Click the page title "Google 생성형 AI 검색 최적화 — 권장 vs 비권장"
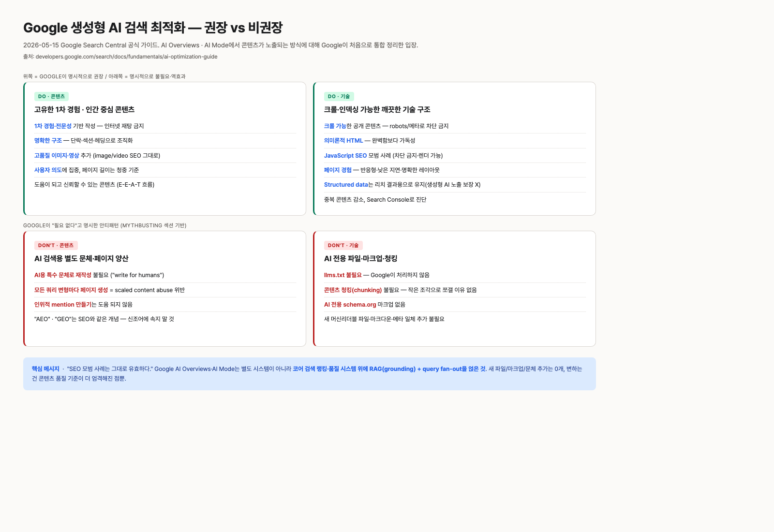The height and width of the screenshot is (532, 774). [153, 28]
